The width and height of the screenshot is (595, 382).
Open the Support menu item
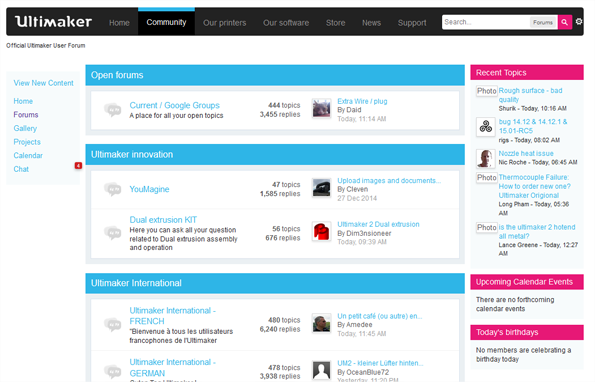tap(412, 23)
